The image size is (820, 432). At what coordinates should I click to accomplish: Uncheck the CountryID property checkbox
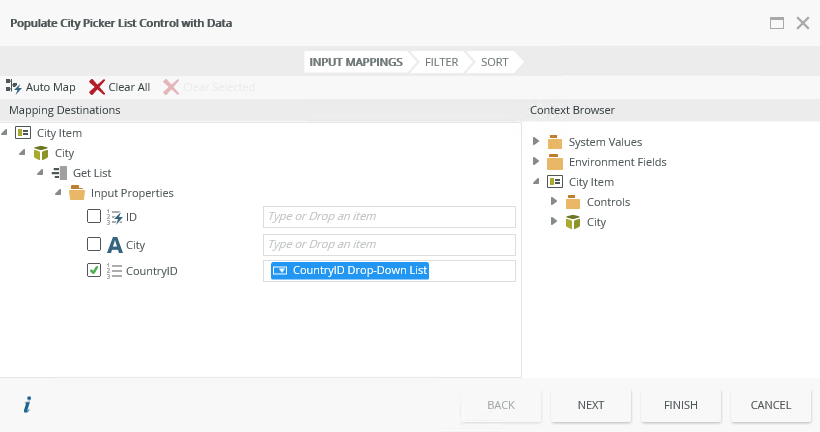[94, 270]
